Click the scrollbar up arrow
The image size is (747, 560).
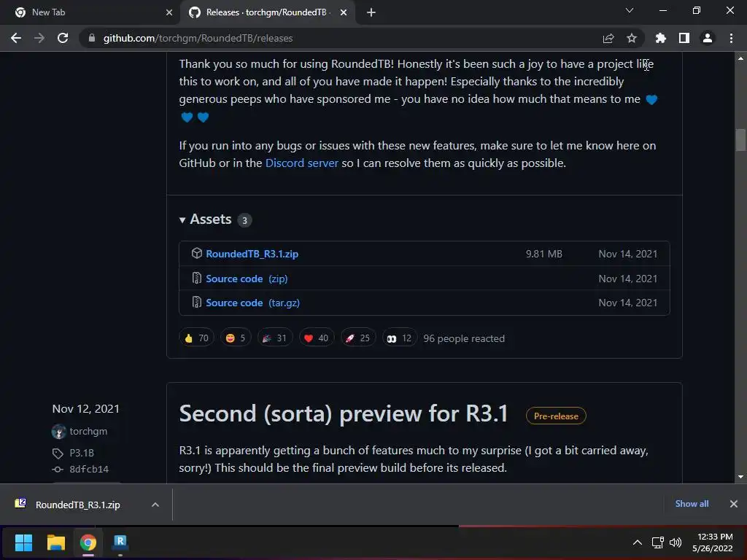[x=740, y=58]
